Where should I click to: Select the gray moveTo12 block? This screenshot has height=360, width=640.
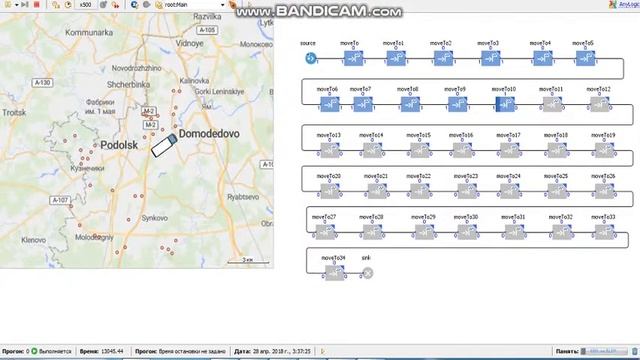pyautogui.click(x=600, y=104)
